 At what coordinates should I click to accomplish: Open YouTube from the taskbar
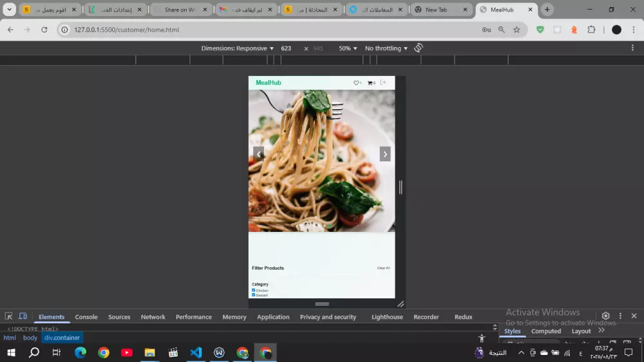pyautogui.click(x=126, y=352)
